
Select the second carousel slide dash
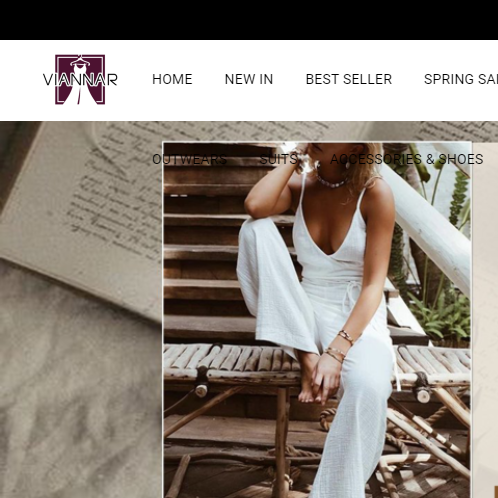tap(184, 196)
